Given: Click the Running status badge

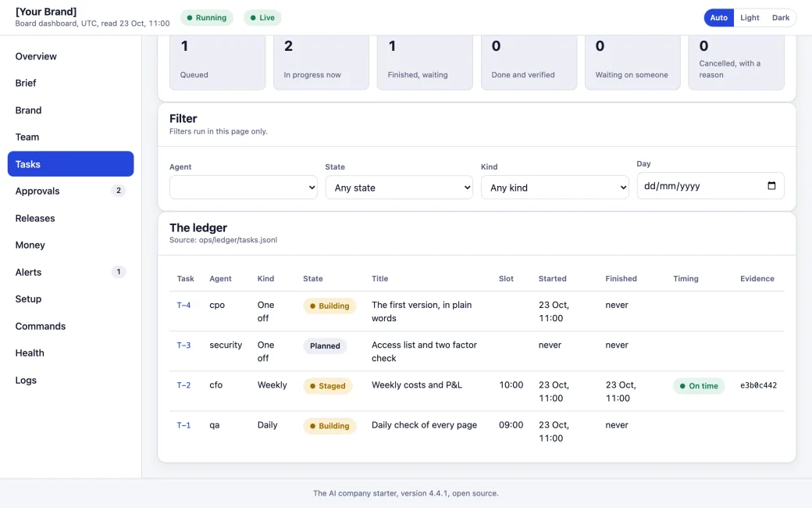Looking at the screenshot, I should tap(207, 18).
